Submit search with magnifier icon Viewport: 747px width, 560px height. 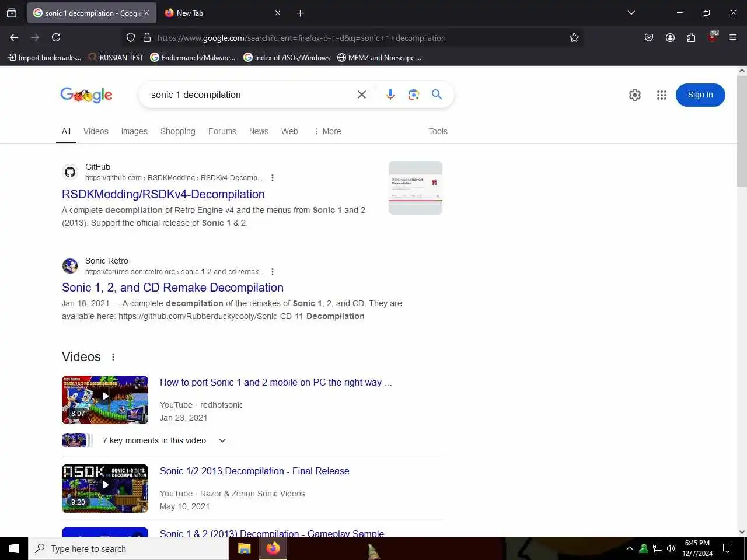click(437, 94)
